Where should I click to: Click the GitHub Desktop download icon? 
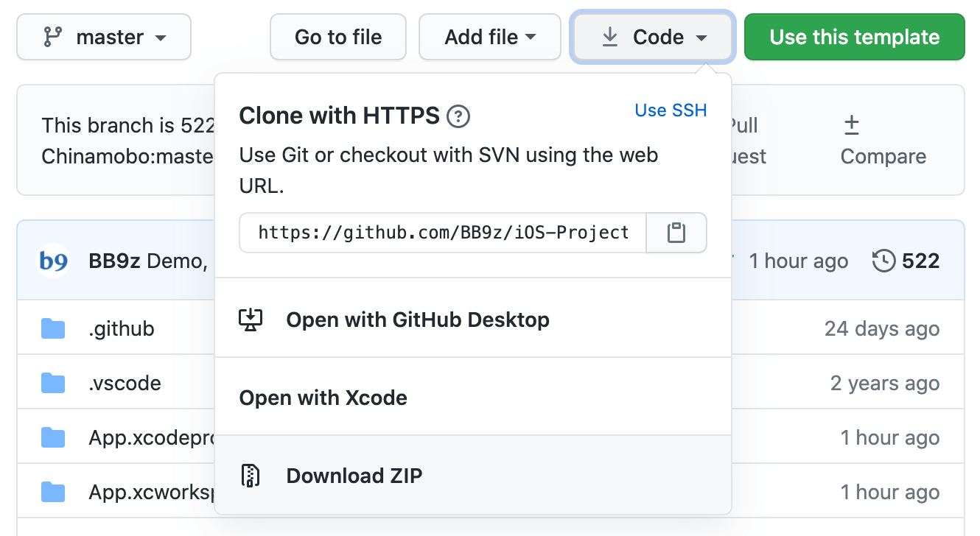click(x=251, y=320)
